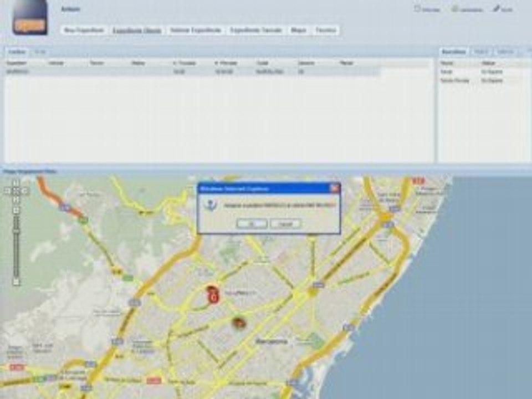
Task: Open the Nou Expedient menu item
Action: pos(84,30)
